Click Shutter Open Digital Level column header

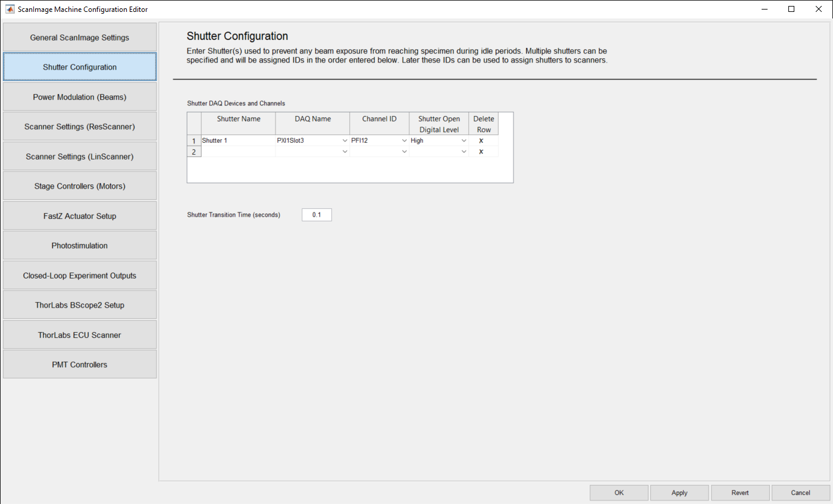[x=439, y=124]
